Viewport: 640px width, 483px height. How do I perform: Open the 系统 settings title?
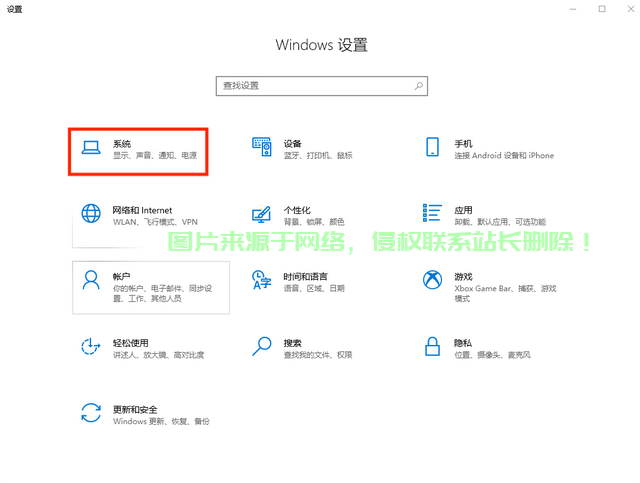click(122, 144)
